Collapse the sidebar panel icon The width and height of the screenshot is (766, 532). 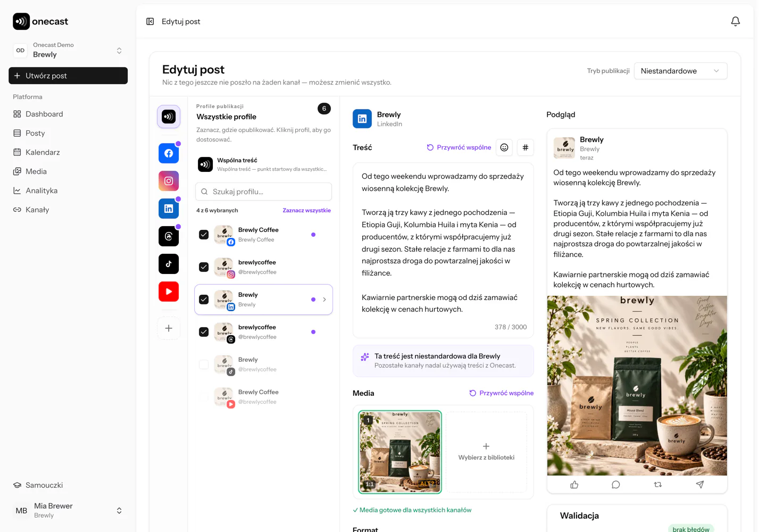150,21
